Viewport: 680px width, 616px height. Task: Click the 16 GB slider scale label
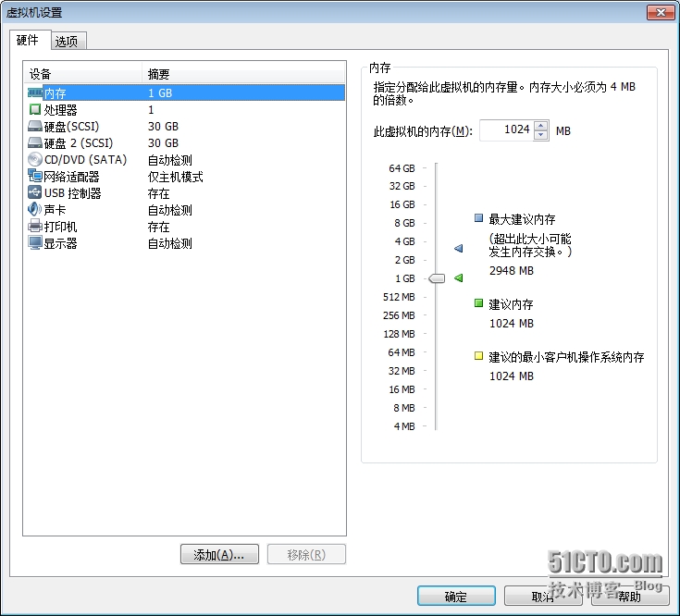[402, 204]
